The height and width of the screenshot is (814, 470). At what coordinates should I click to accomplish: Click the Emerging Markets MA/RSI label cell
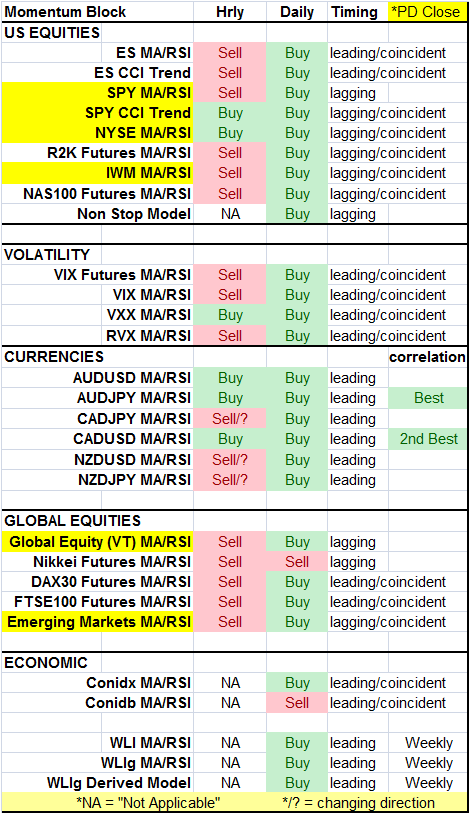(98, 622)
